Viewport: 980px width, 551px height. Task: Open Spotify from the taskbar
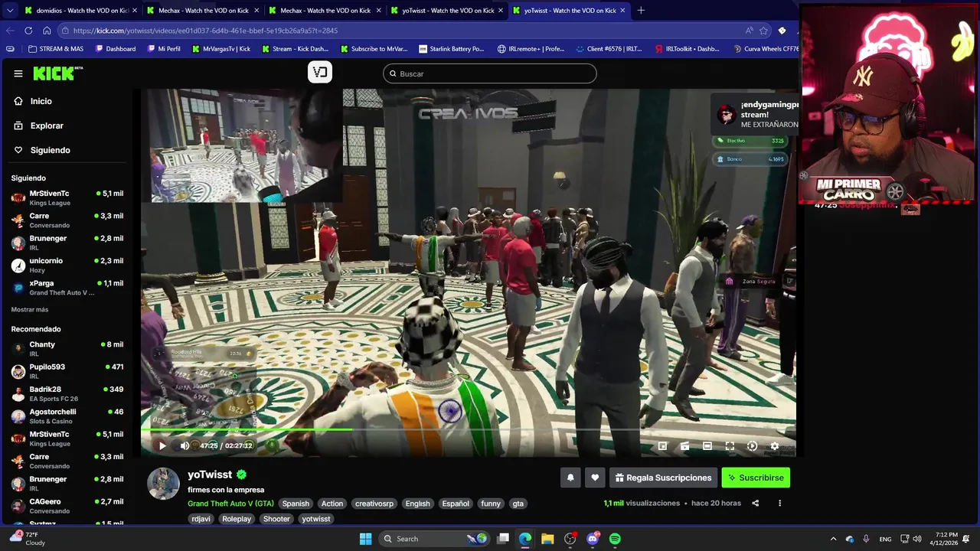pyautogui.click(x=615, y=539)
